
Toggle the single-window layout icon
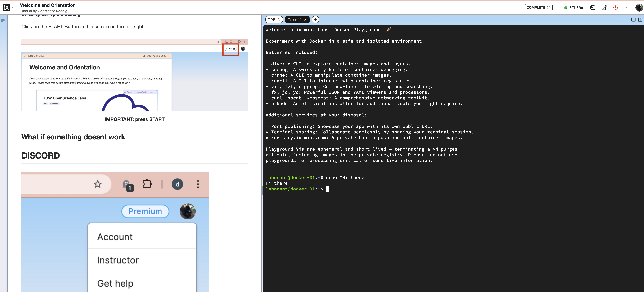click(633, 20)
